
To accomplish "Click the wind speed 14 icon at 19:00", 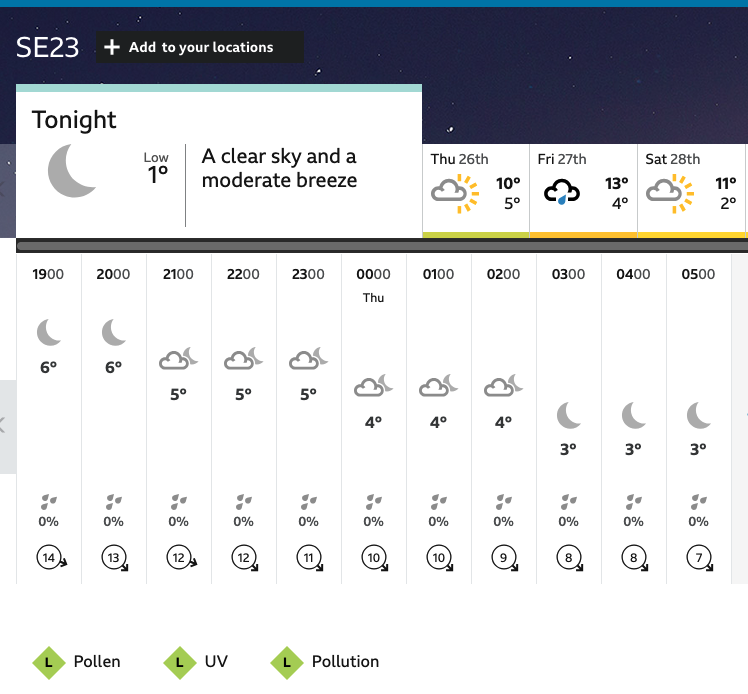I will (49, 557).
